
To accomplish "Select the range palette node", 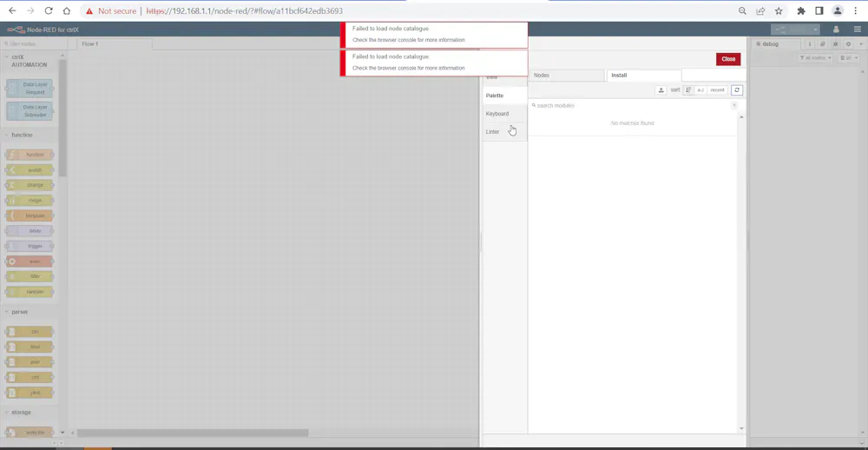I will (x=30, y=201).
